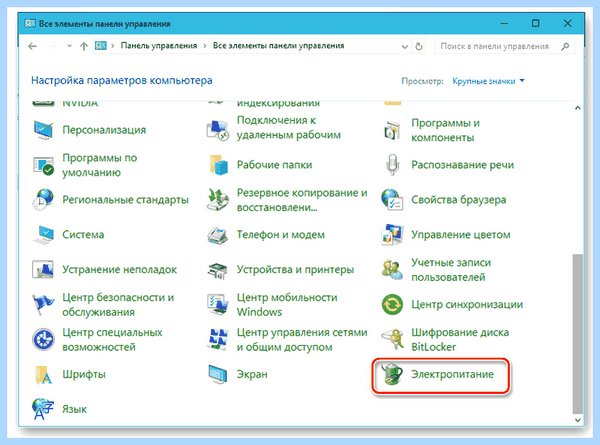Click Центр мобильности Windows icon

tap(218, 305)
